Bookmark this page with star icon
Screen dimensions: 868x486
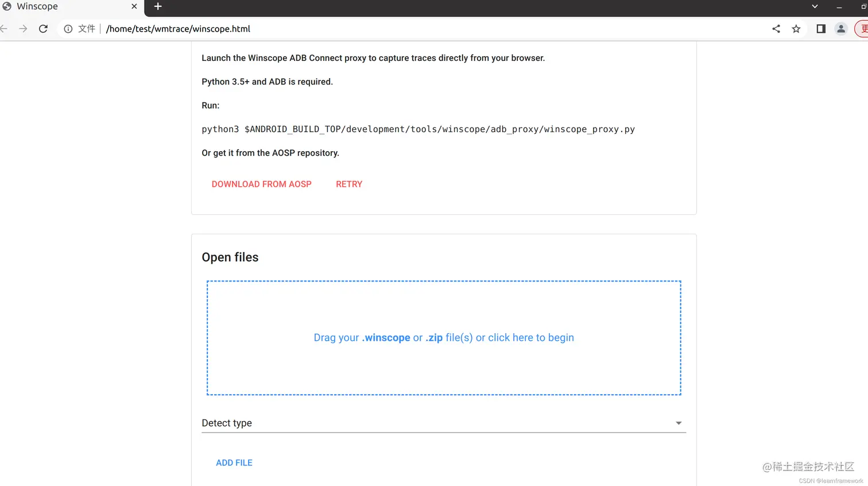pyautogui.click(x=796, y=29)
